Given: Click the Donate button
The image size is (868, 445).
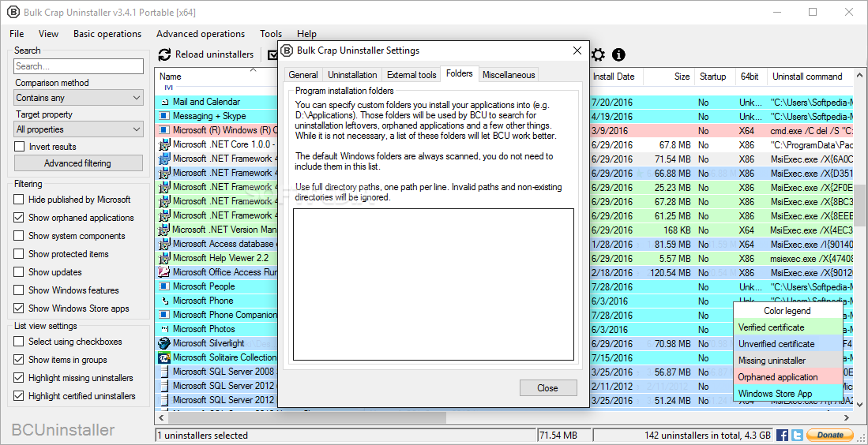Looking at the screenshot, I should [829, 435].
